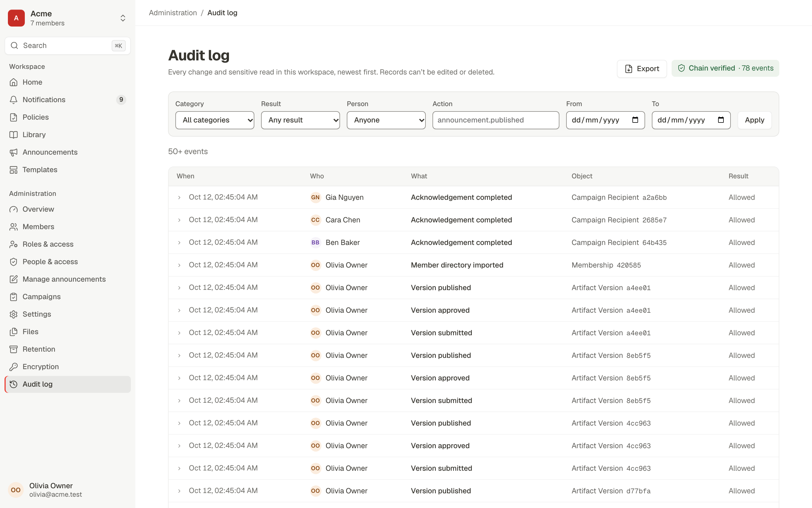This screenshot has height=508, width=812.
Task: Click the Members people icon
Action: [x=14, y=227]
